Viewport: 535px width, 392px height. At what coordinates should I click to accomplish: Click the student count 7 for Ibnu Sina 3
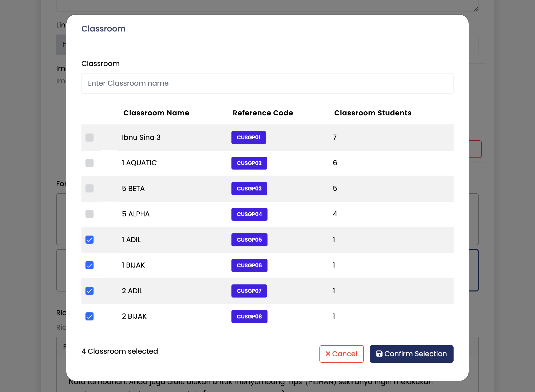(335, 137)
